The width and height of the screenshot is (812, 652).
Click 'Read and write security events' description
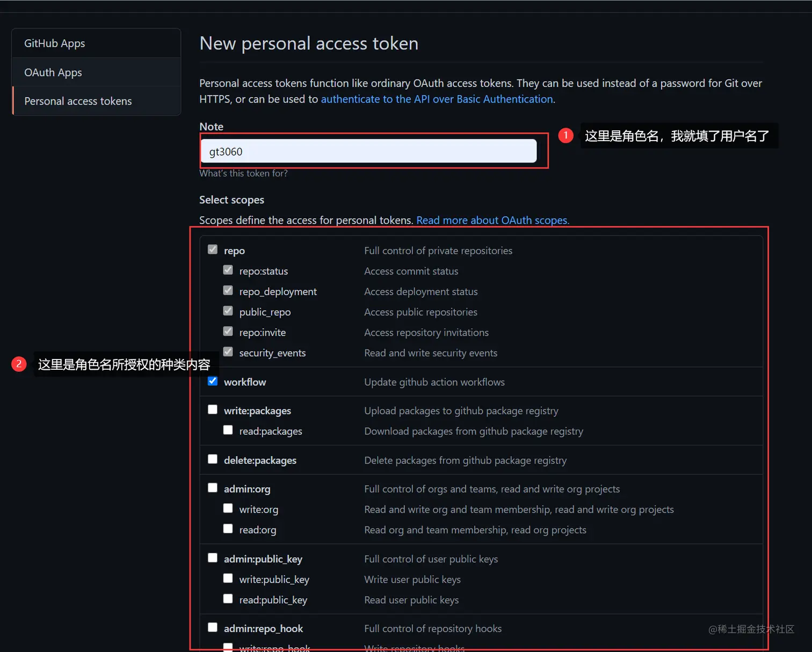click(431, 353)
